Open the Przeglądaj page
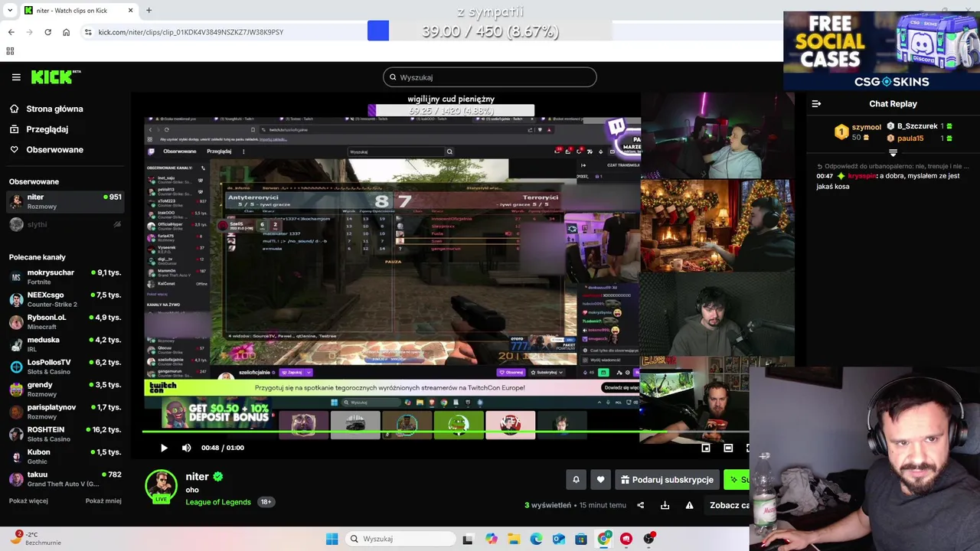This screenshot has width=980, height=551. click(39, 129)
